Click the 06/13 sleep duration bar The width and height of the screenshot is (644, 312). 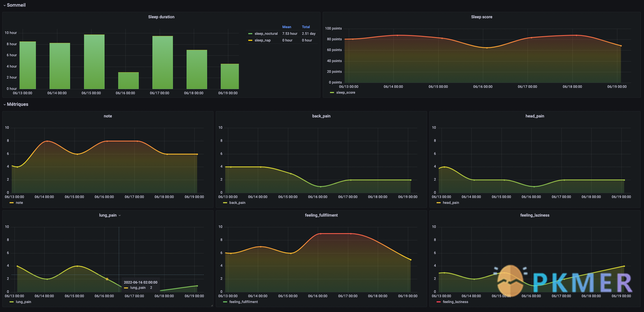click(28, 65)
